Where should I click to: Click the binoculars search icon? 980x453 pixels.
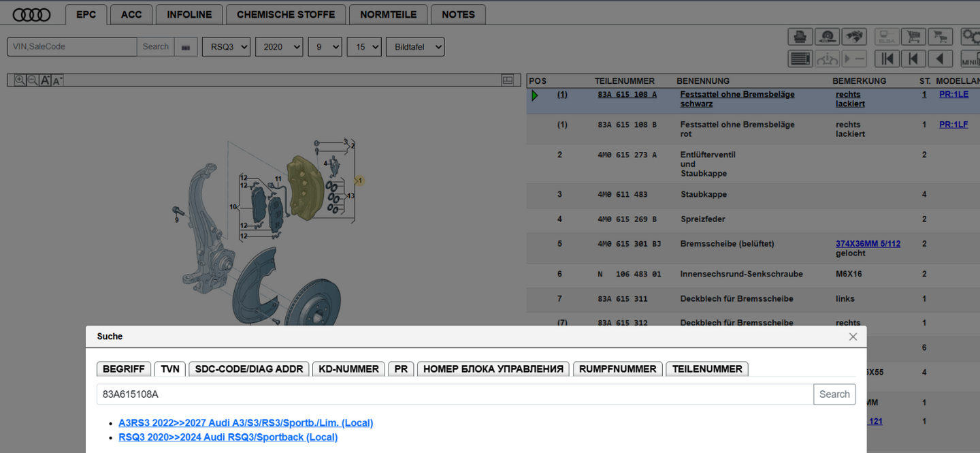point(853,37)
